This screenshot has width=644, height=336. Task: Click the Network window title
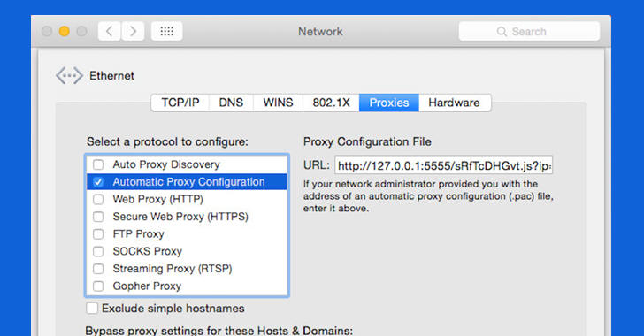tap(320, 32)
